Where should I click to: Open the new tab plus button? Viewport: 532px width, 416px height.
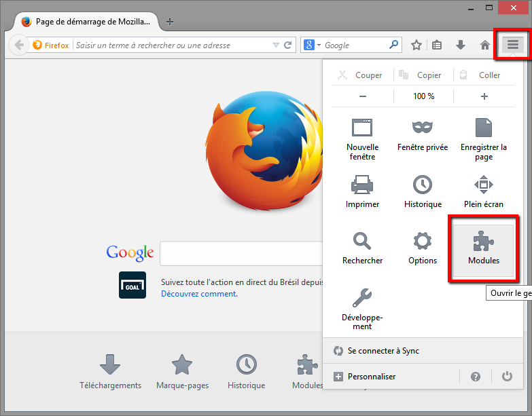coord(170,22)
